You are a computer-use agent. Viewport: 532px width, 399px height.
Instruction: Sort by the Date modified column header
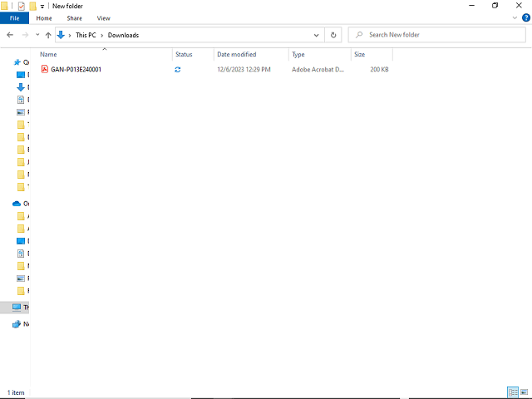pyautogui.click(x=236, y=54)
